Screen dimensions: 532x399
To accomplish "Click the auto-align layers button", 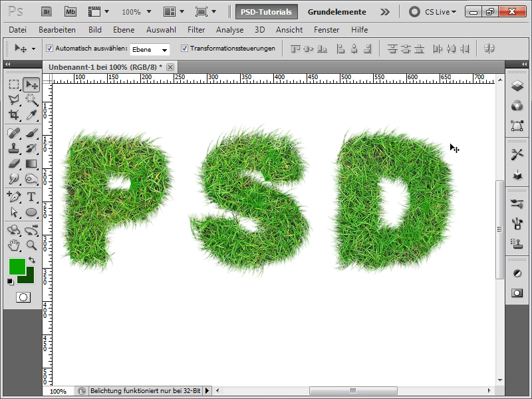I will (489, 49).
